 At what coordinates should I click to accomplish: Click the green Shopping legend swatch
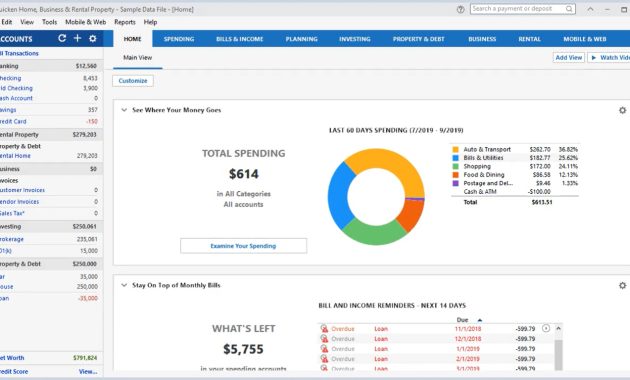pos(455,166)
